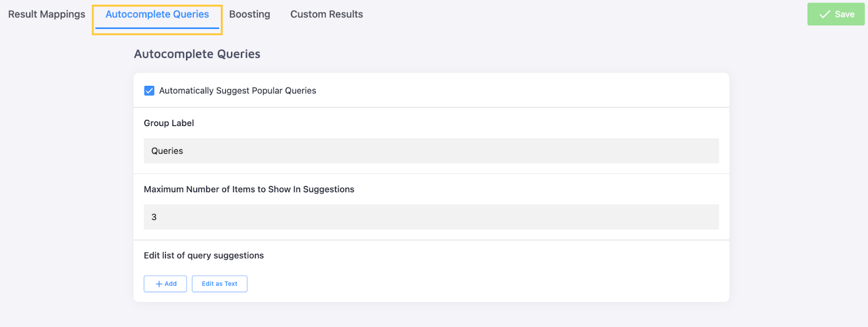Click the Group Label field caption

point(169,123)
